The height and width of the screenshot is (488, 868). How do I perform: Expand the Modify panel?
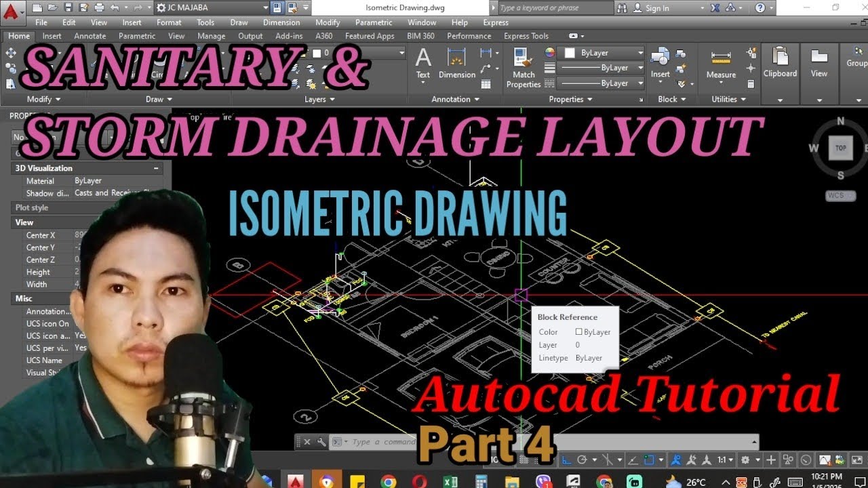click(x=43, y=99)
